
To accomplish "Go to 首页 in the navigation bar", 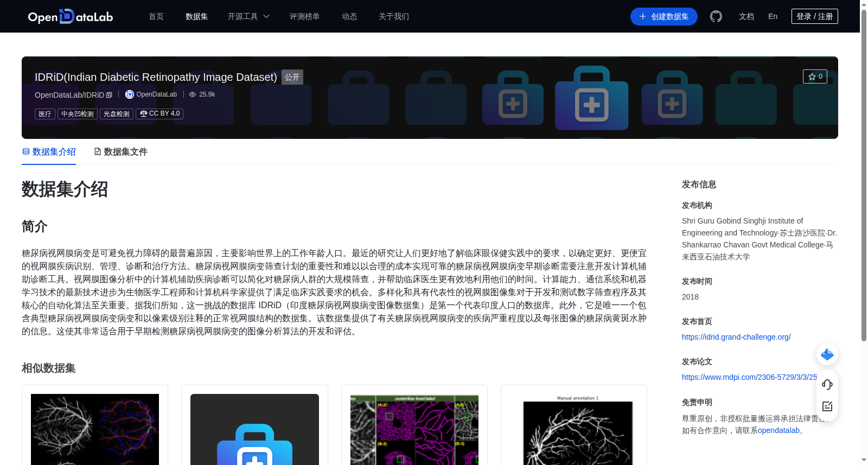I will click(156, 16).
